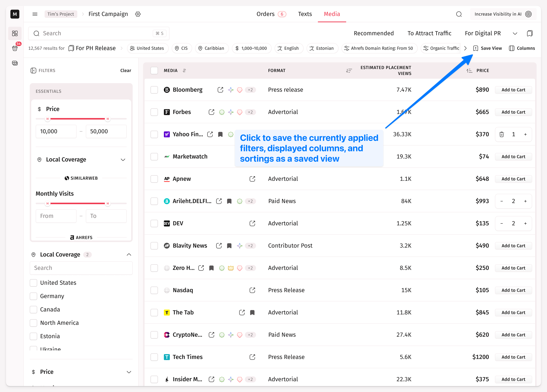Remove Yahoo Finance item with trash icon
This screenshot has width=547, height=392.
pyautogui.click(x=502, y=134)
